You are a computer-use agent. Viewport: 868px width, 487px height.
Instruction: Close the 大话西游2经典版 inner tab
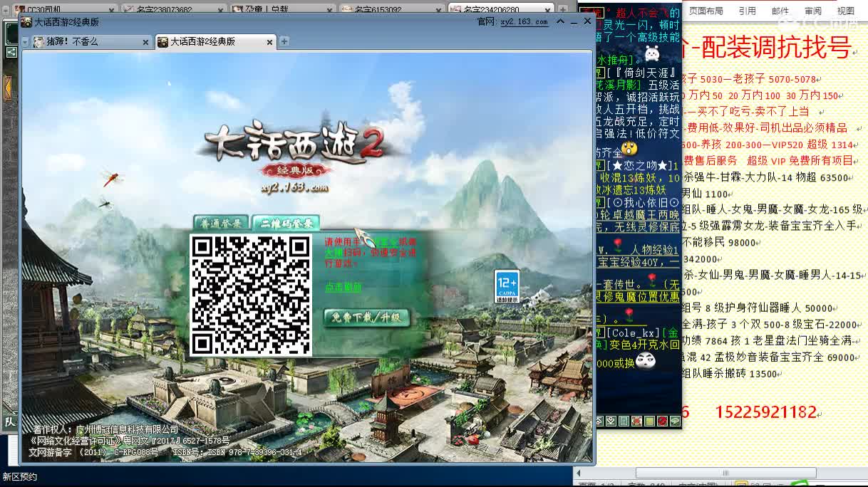(269, 42)
